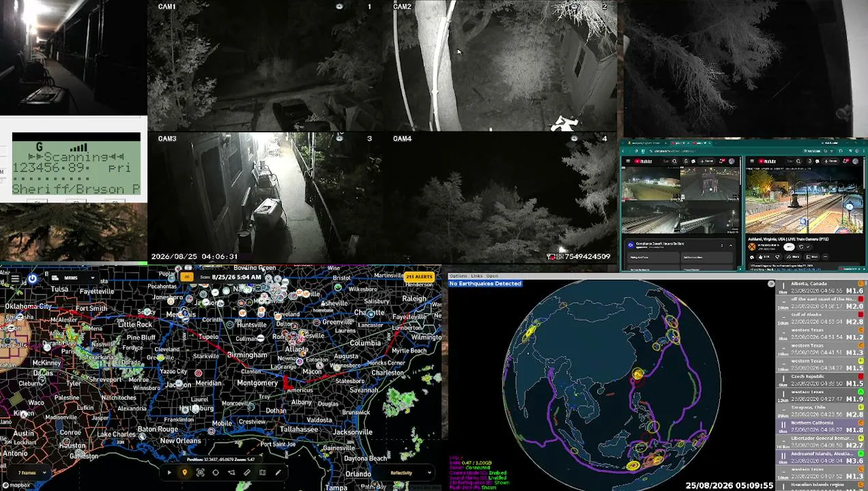
Task: Click the megaphone tool in radar toolbar
Action: (x=231, y=472)
